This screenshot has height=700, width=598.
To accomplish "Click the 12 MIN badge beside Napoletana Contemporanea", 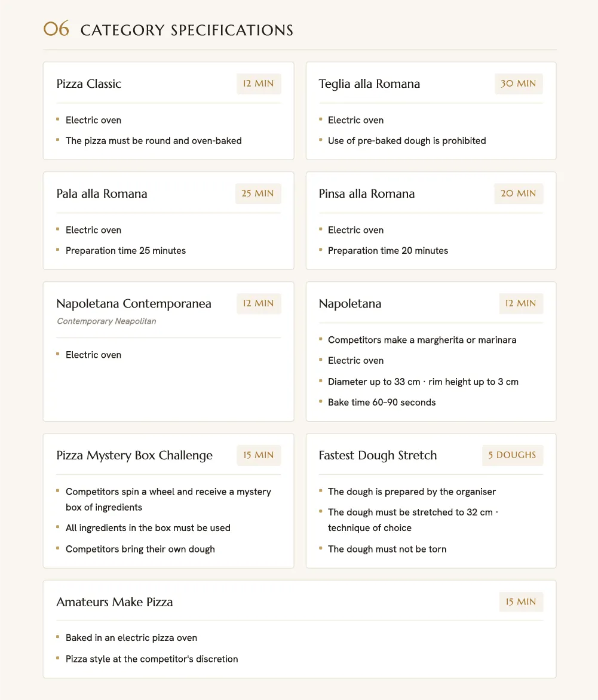I will pyautogui.click(x=259, y=303).
